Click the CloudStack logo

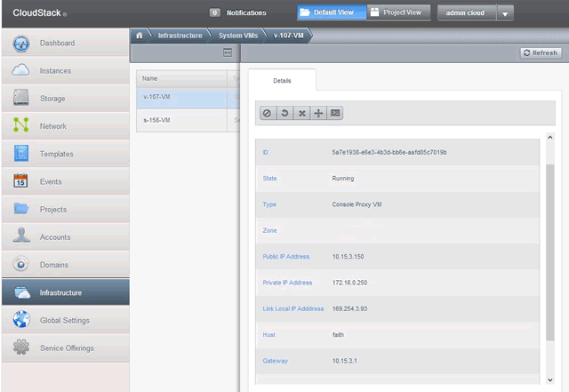tap(39, 12)
